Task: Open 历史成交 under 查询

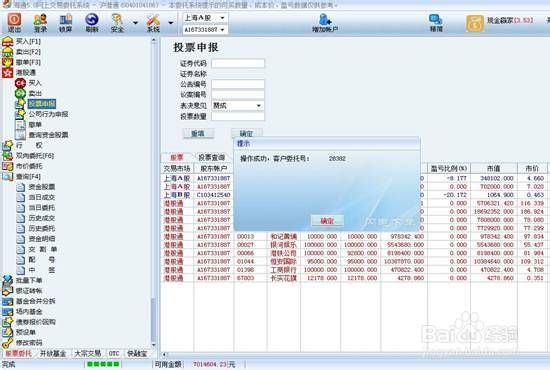Action: (41, 218)
